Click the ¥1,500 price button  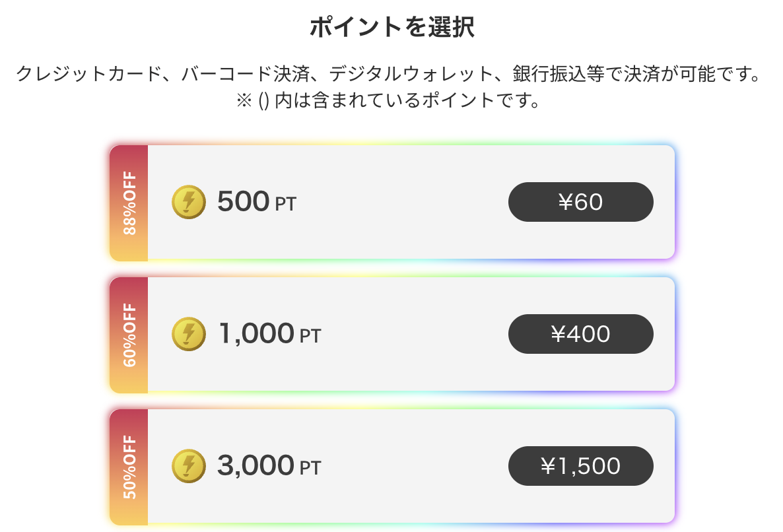click(x=580, y=466)
